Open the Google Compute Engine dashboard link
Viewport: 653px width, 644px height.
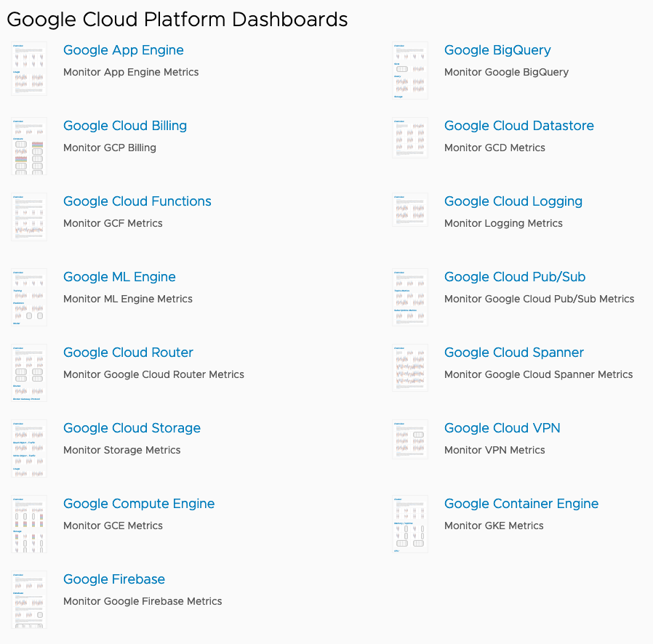coord(139,504)
